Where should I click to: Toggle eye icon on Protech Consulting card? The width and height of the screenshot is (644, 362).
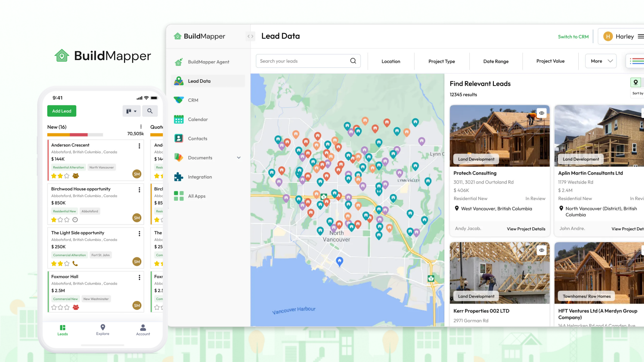[541, 113]
